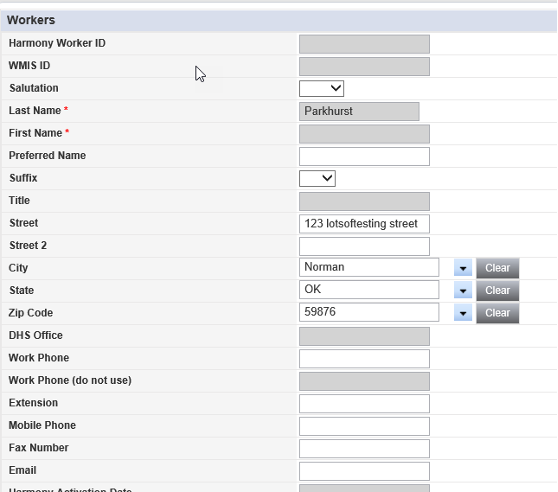Click the Street 2 input field
Screen dimensions: 558x492
click(x=364, y=246)
